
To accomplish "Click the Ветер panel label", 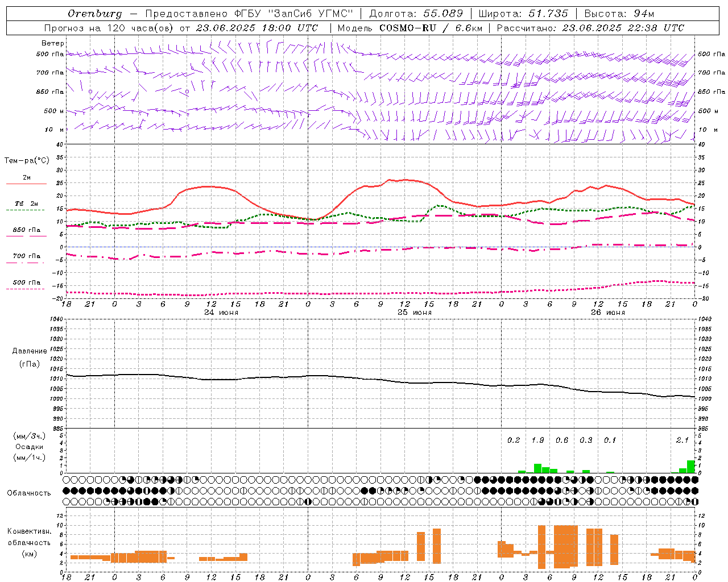I will point(53,43).
